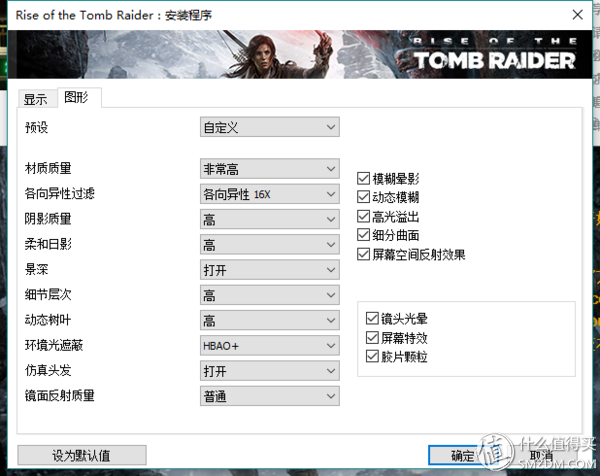The height and width of the screenshot is (476, 600).
Task: Open the 镜面反射质量 dropdown showing 普通
Action: [269, 396]
